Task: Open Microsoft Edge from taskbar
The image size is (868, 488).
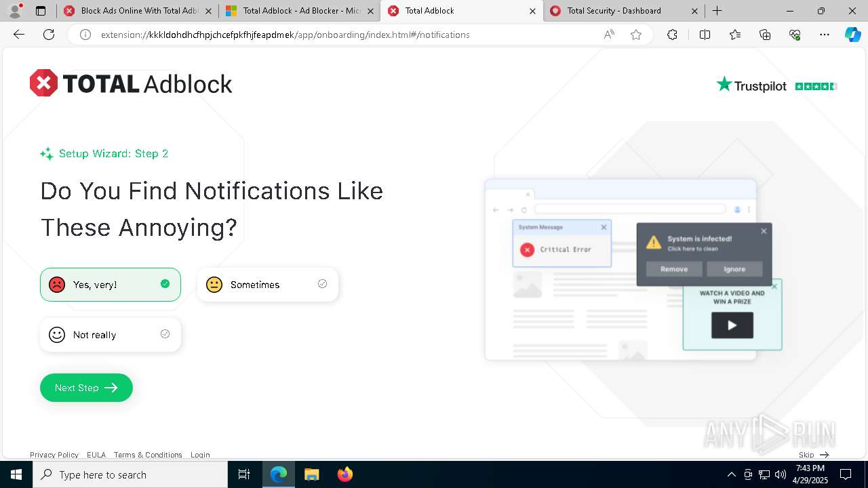Action: pos(279,474)
